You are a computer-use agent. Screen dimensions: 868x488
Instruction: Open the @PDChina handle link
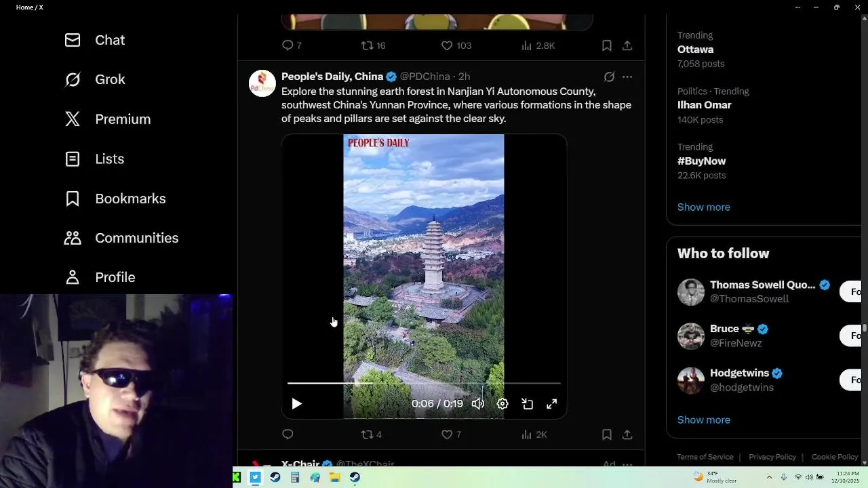[x=425, y=77]
